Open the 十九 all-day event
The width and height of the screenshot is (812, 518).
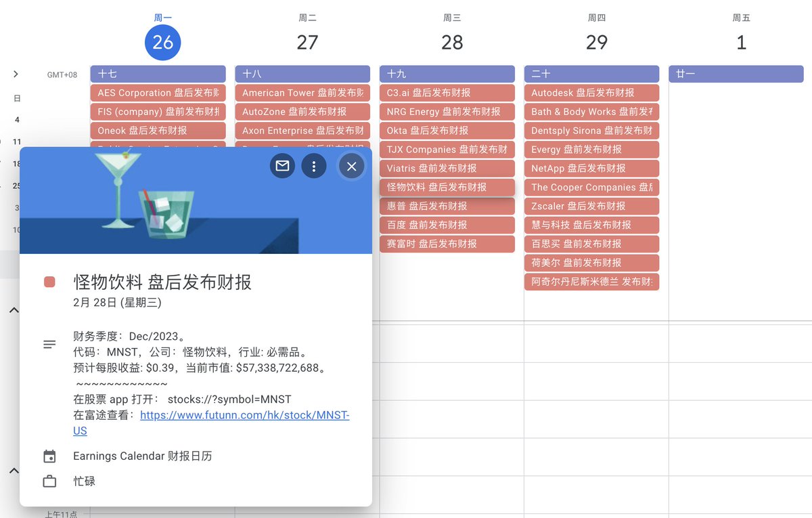447,74
